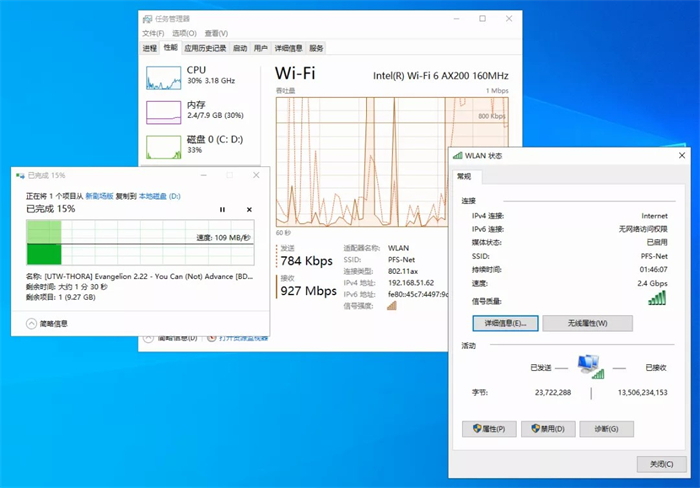Click the 剩余项目 1 (9.27 GB) text
This screenshot has height=488, width=700.
point(61,297)
